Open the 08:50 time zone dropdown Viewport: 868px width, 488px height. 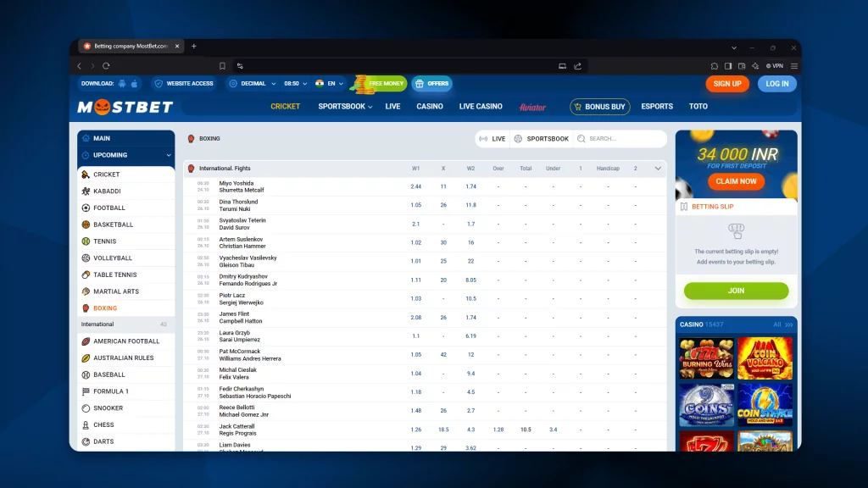pos(296,84)
